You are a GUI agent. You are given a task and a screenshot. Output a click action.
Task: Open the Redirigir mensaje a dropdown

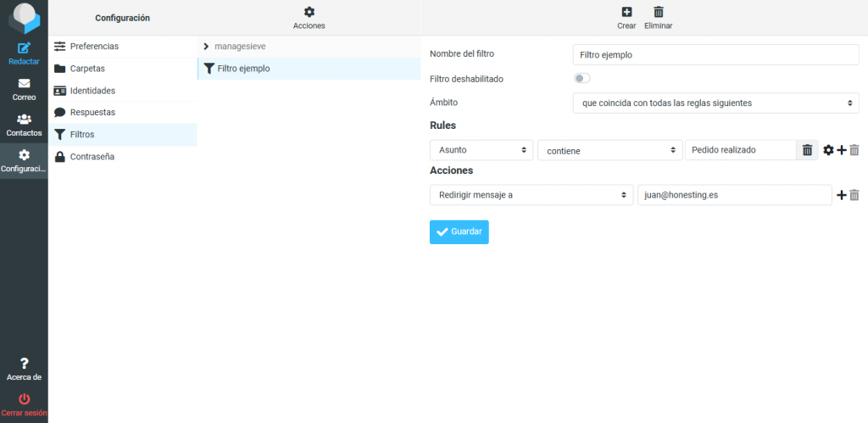click(531, 195)
